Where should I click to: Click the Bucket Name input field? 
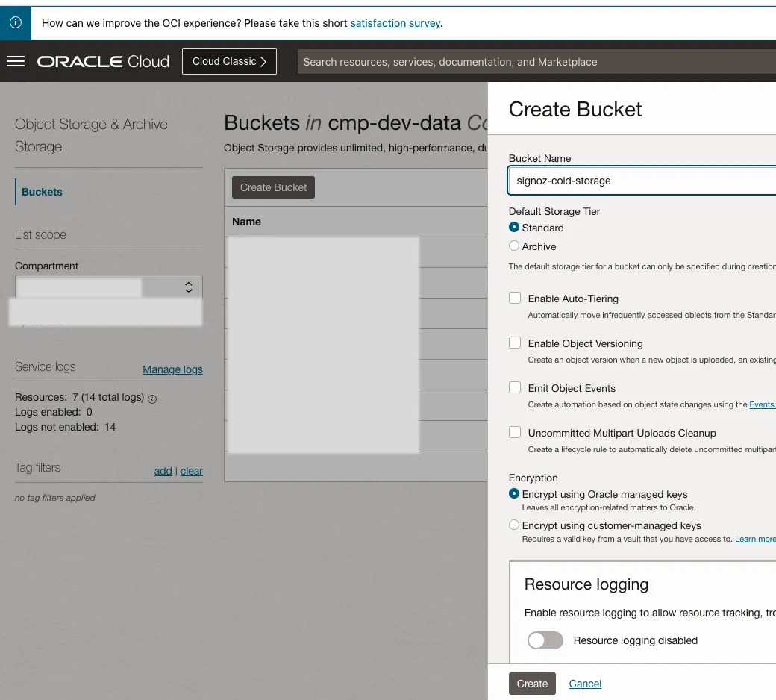(x=642, y=181)
